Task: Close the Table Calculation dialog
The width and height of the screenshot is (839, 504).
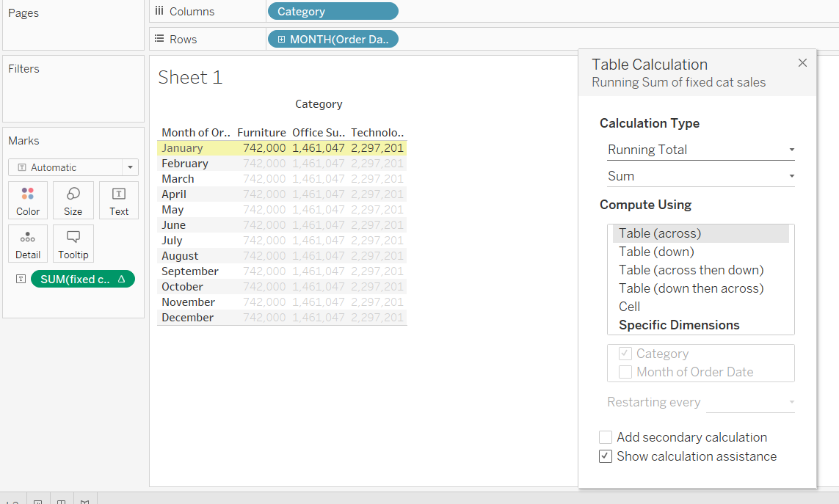Action: pyautogui.click(x=802, y=62)
